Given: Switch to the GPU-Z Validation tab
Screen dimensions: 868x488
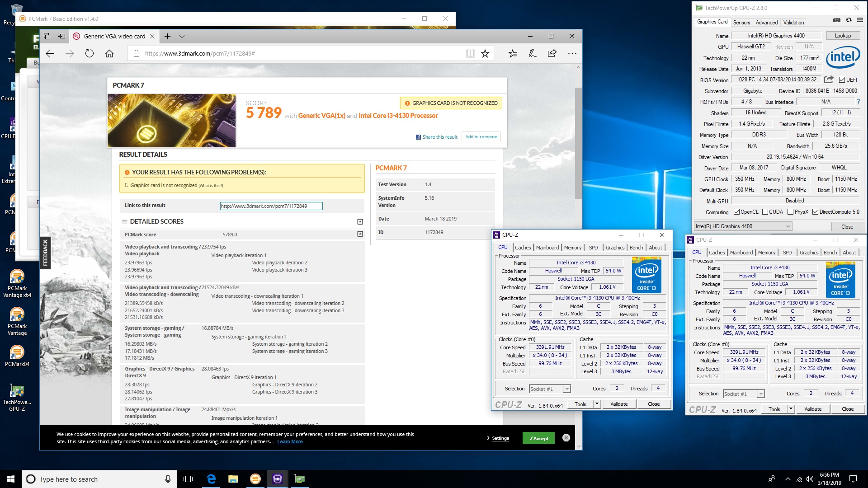Looking at the screenshot, I should point(793,22).
